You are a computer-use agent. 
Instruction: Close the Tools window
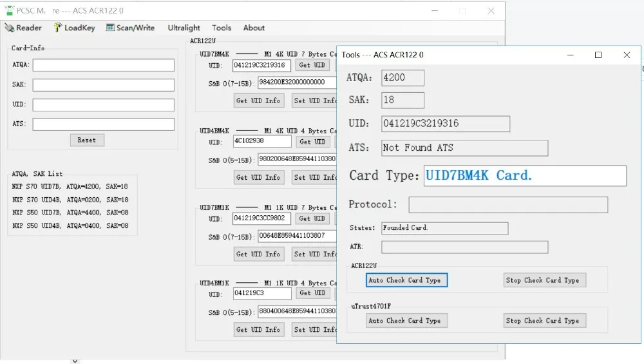coord(627,55)
